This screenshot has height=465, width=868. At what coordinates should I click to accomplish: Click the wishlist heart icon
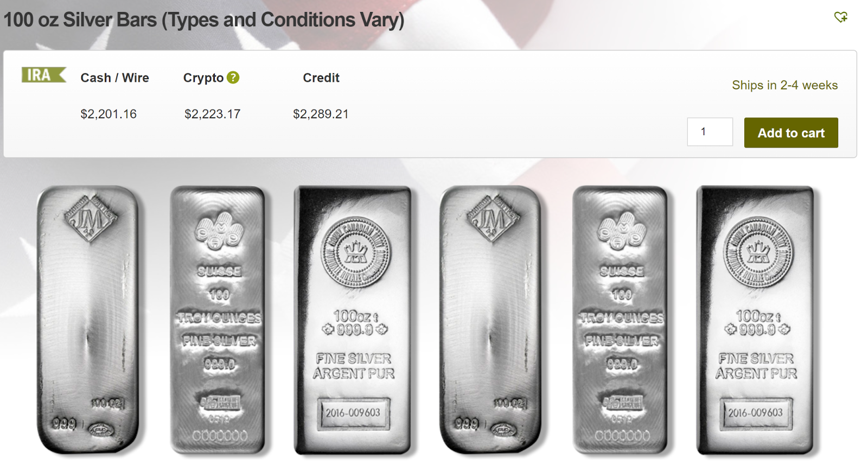point(840,17)
